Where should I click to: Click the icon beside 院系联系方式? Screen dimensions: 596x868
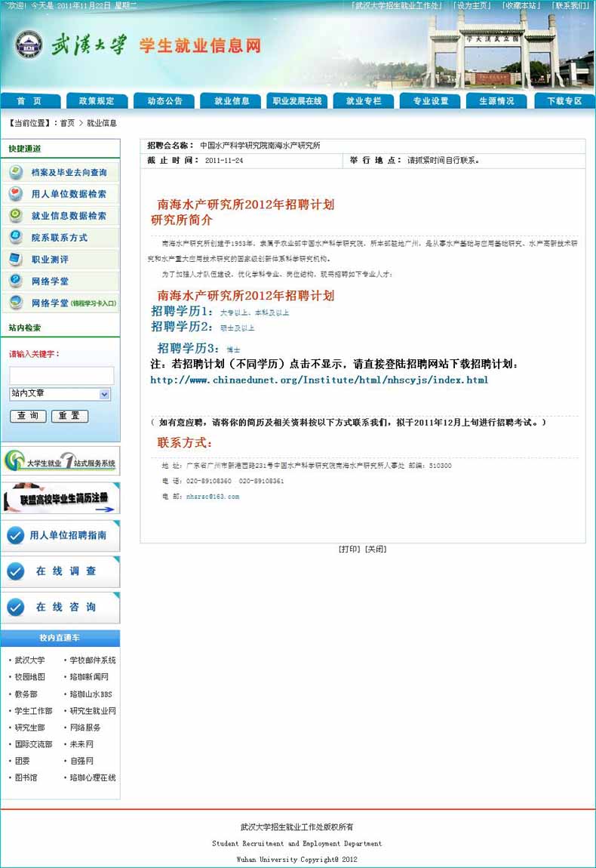point(16,237)
